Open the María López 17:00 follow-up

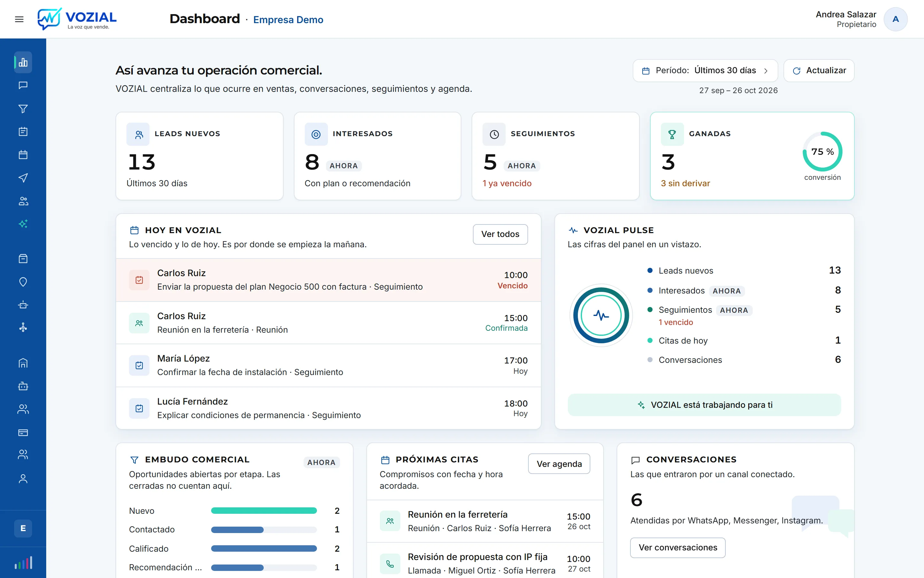point(328,365)
